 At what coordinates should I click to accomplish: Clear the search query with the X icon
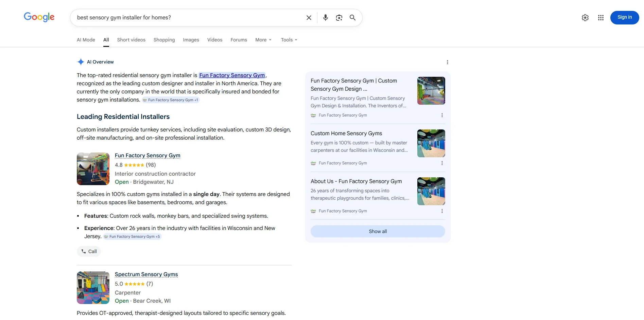pos(309,18)
